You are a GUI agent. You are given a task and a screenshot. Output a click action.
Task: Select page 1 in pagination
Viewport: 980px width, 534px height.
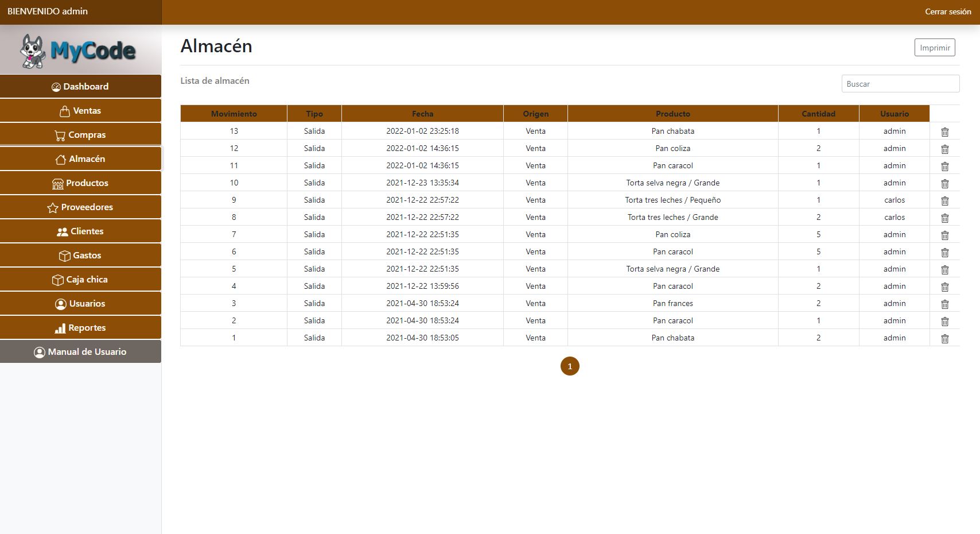[x=570, y=366]
